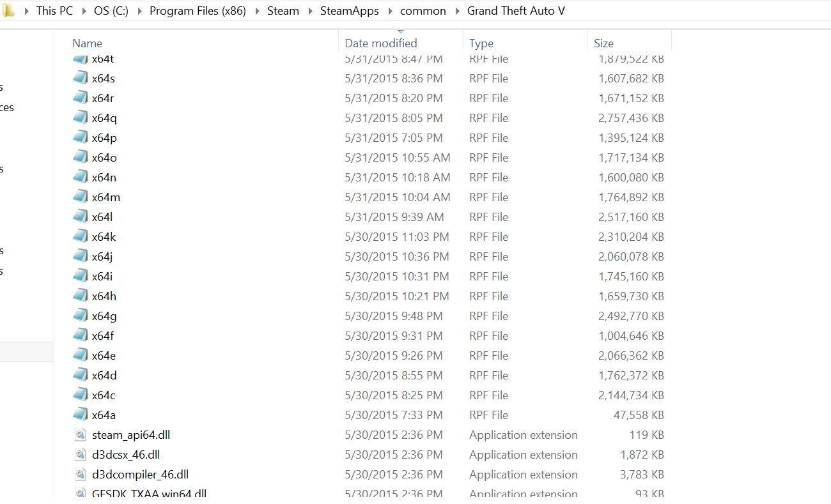Click the 5/31/2015 8:36 PM date cell

[x=394, y=79]
